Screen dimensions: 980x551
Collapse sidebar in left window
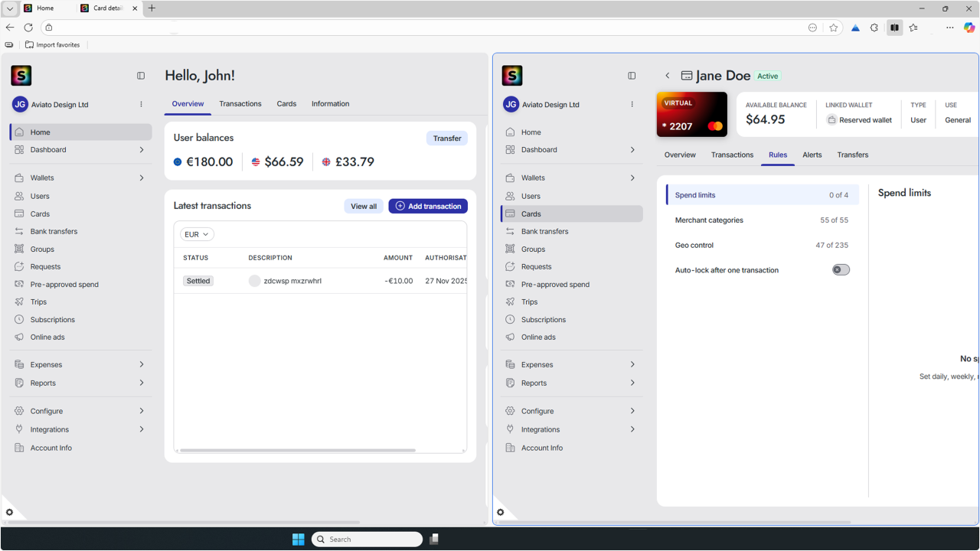point(141,76)
